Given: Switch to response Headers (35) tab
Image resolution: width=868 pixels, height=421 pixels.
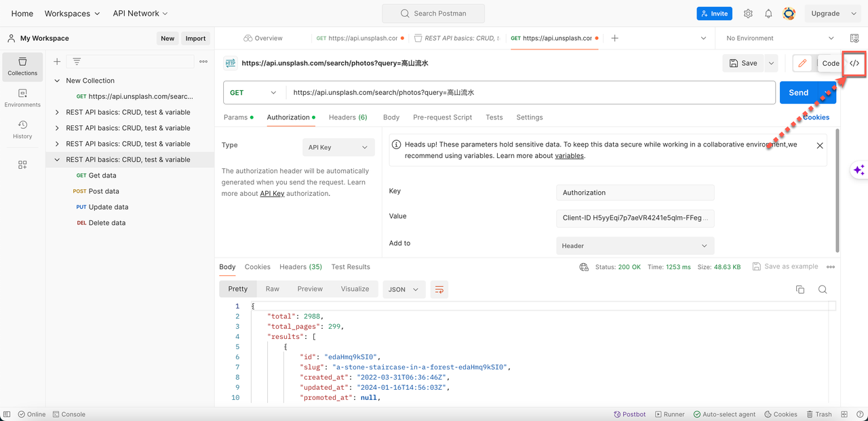Looking at the screenshot, I should [300, 267].
